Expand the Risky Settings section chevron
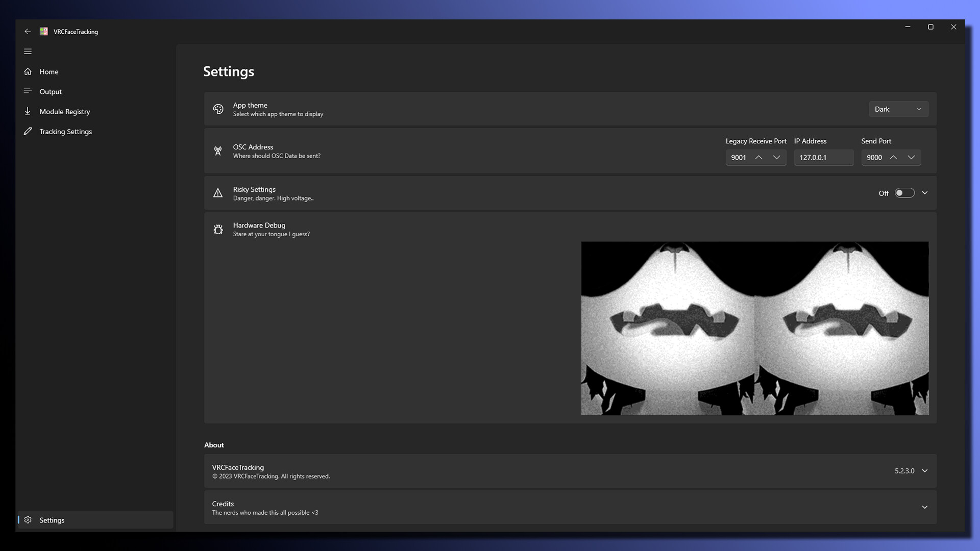The width and height of the screenshot is (980, 551). point(925,193)
